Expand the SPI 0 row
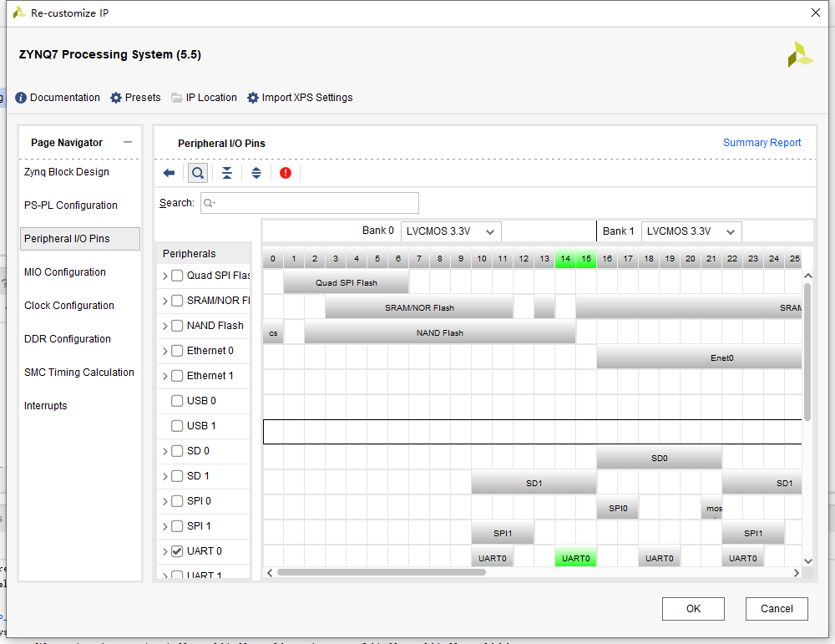835x644 pixels. tap(165, 501)
